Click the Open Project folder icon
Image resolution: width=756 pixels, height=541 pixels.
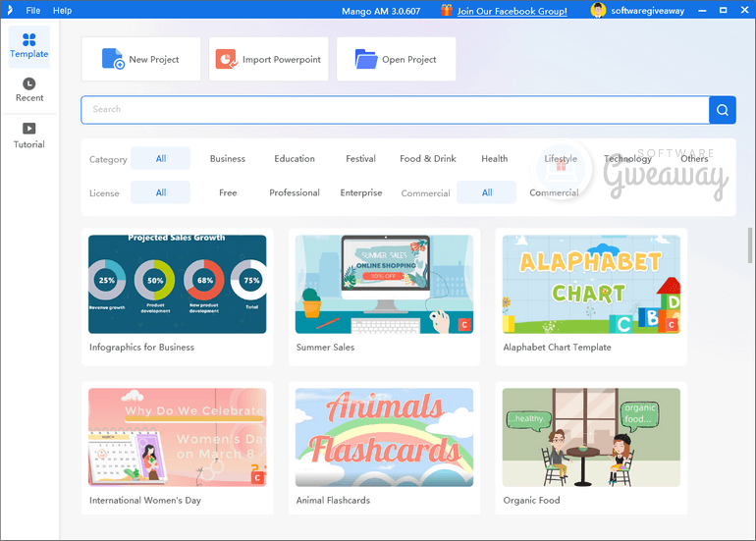[x=365, y=59]
